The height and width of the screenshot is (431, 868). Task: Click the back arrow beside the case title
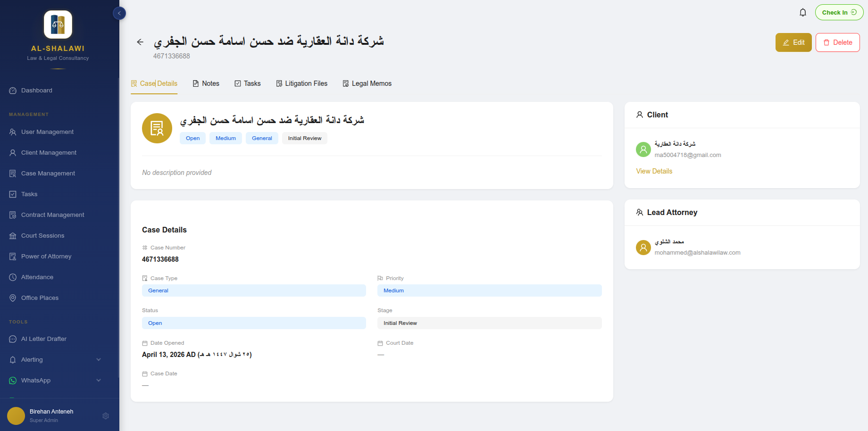140,42
